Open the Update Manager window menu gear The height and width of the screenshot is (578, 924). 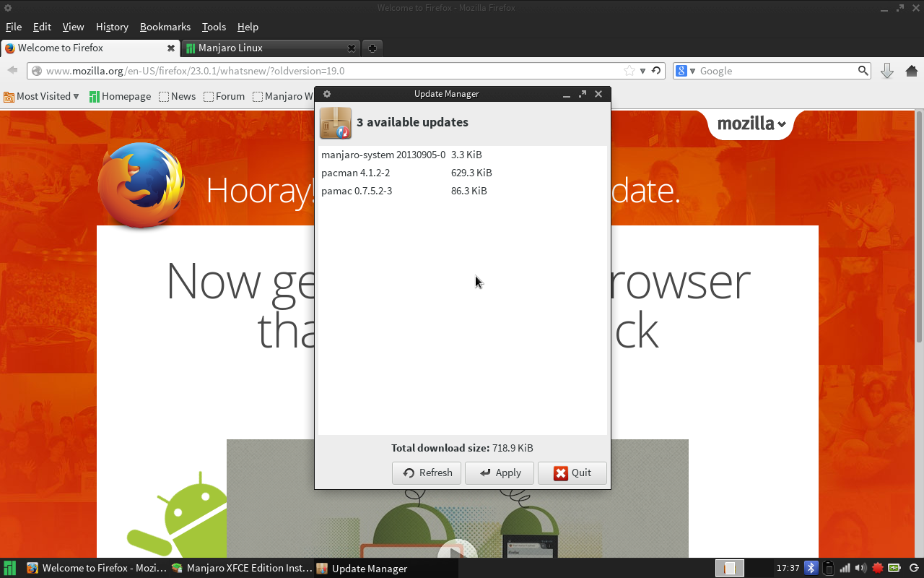point(327,94)
